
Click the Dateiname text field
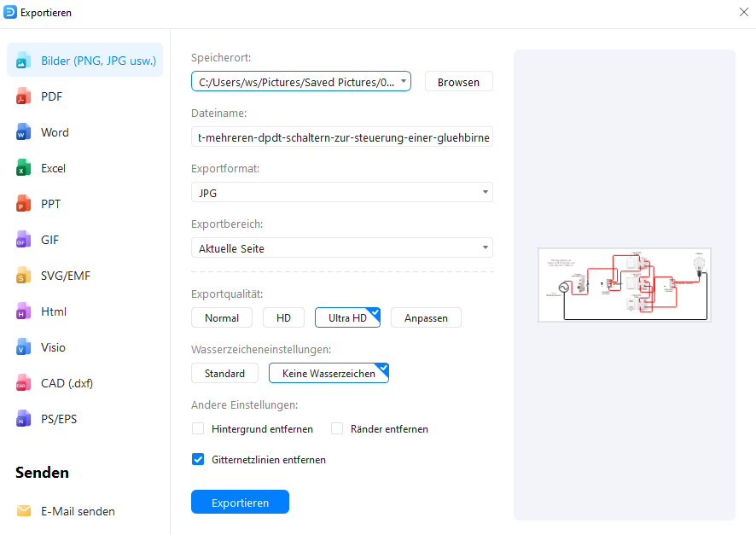[x=341, y=137]
